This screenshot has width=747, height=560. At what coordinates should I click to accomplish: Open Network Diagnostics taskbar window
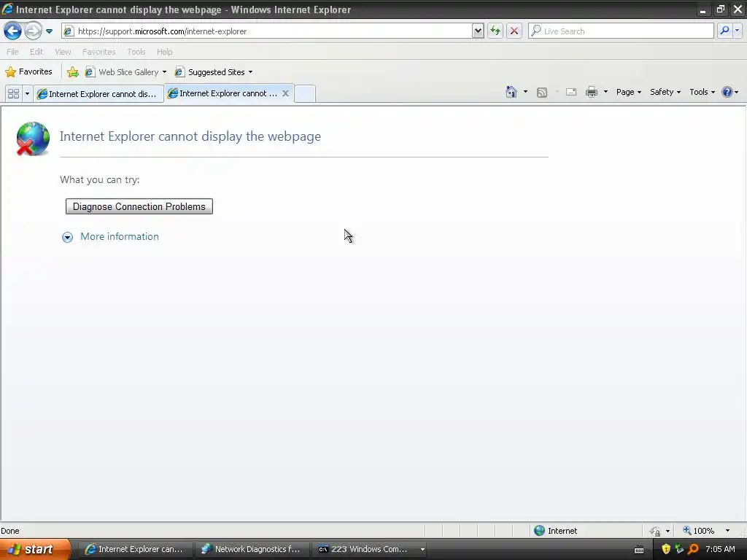click(x=252, y=549)
